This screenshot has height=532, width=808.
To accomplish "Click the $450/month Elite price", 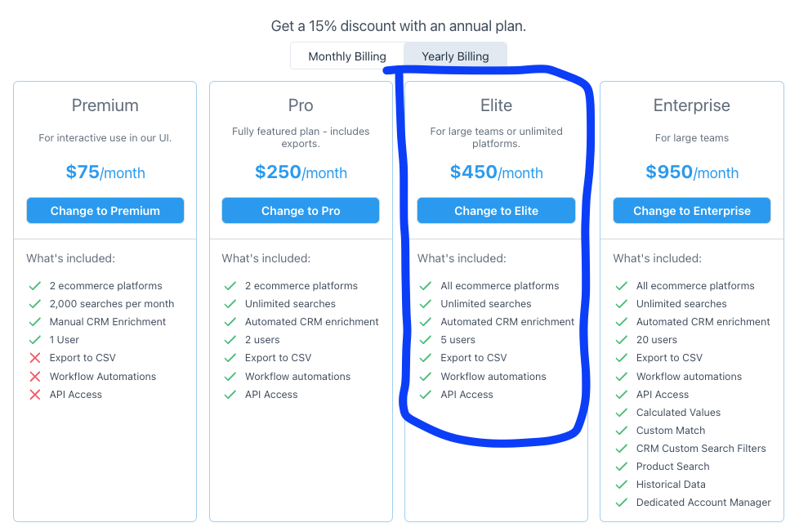I will pyautogui.click(x=496, y=172).
